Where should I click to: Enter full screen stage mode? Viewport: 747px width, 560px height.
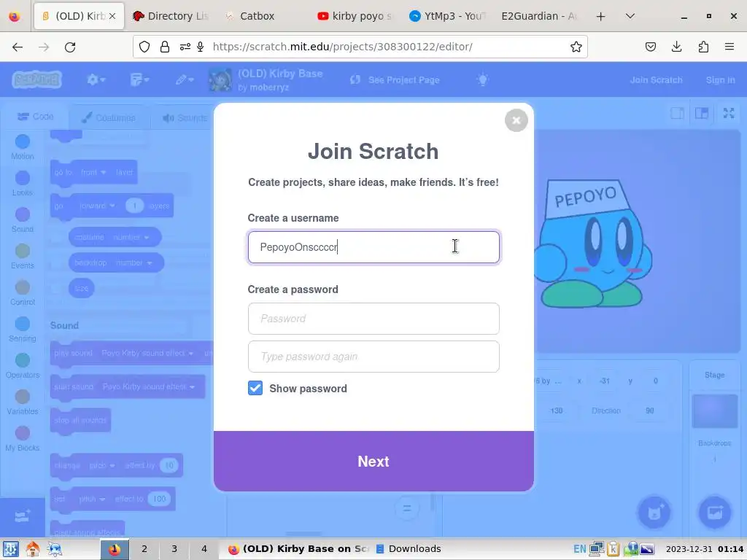pyautogui.click(x=729, y=113)
